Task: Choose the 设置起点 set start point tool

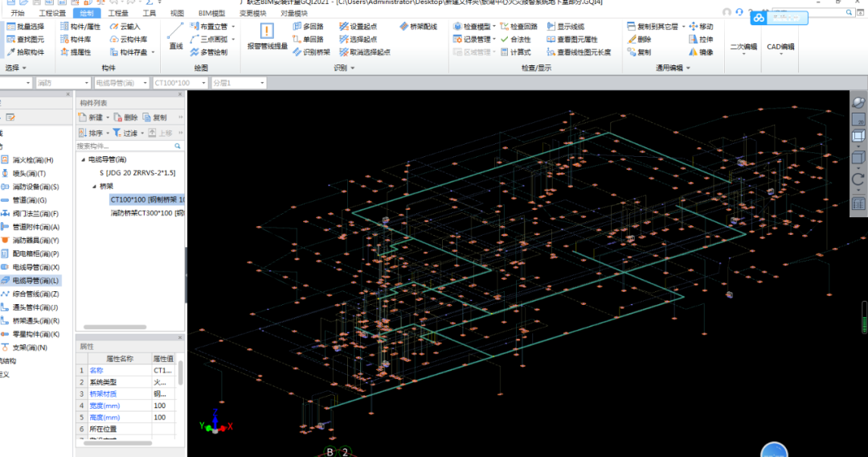Action: 358,26
